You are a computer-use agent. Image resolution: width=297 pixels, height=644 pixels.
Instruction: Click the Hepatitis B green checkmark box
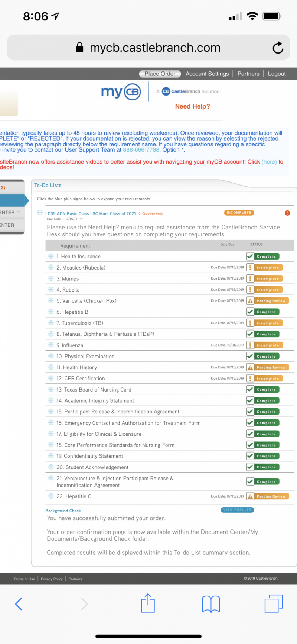[250, 312]
